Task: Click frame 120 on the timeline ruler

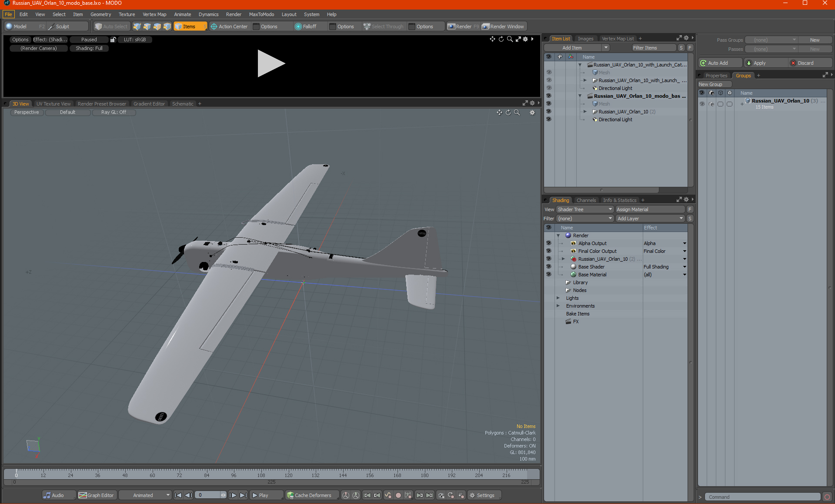Action: [x=288, y=475]
